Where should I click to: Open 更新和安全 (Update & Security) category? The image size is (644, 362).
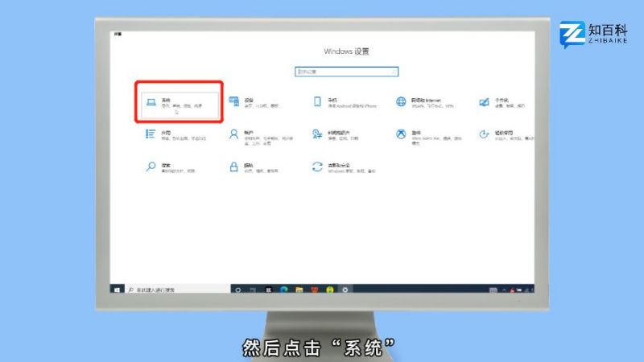tap(344, 167)
